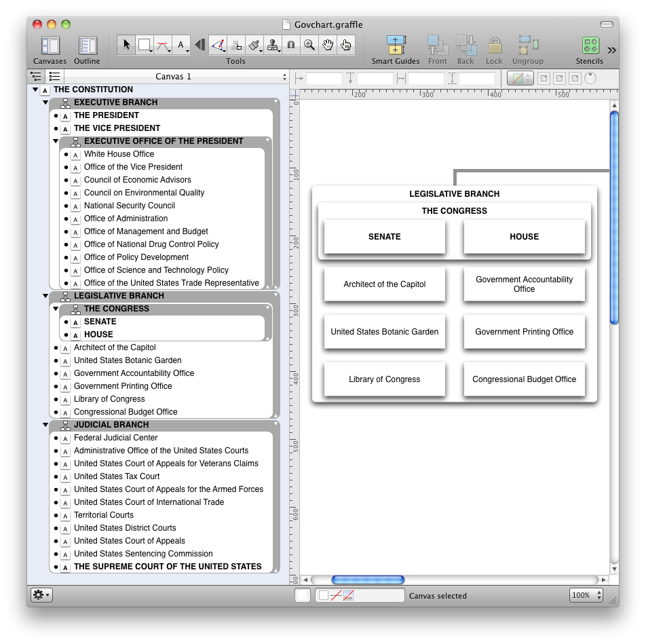Click the horizontal canvas scrollbar thumb
Screen dimensions: 646x644
tap(368, 580)
